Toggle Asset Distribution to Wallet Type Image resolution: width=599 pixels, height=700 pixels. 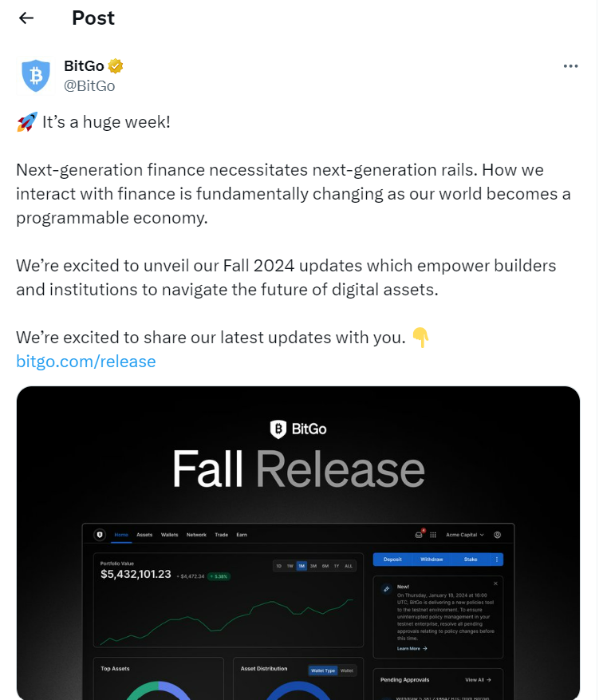[x=323, y=670]
